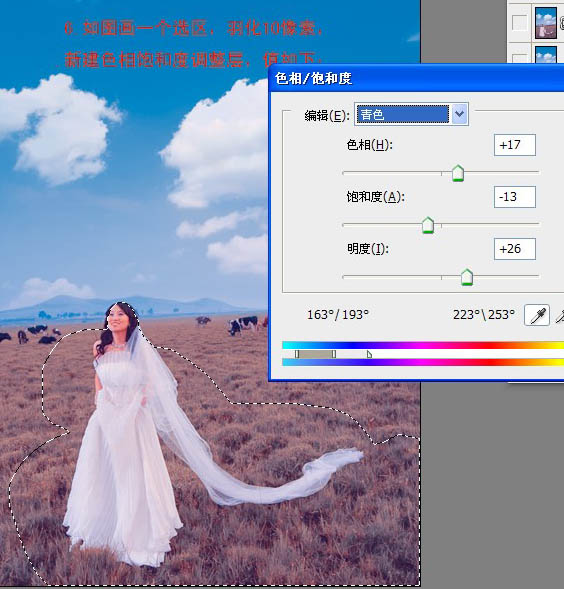The height and width of the screenshot is (589, 564).
Task: Click the 饱和度 slider handle
Action: click(x=428, y=225)
